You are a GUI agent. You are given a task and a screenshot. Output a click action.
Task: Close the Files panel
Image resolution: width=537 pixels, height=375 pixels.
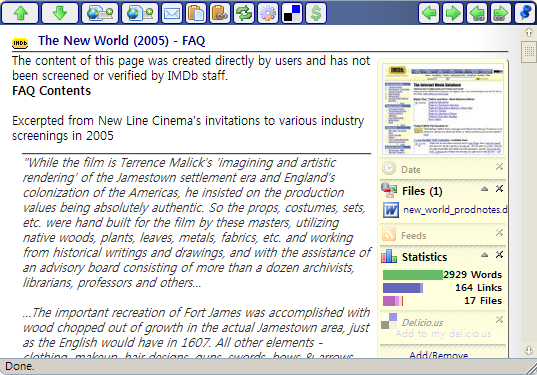[x=499, y=188]
